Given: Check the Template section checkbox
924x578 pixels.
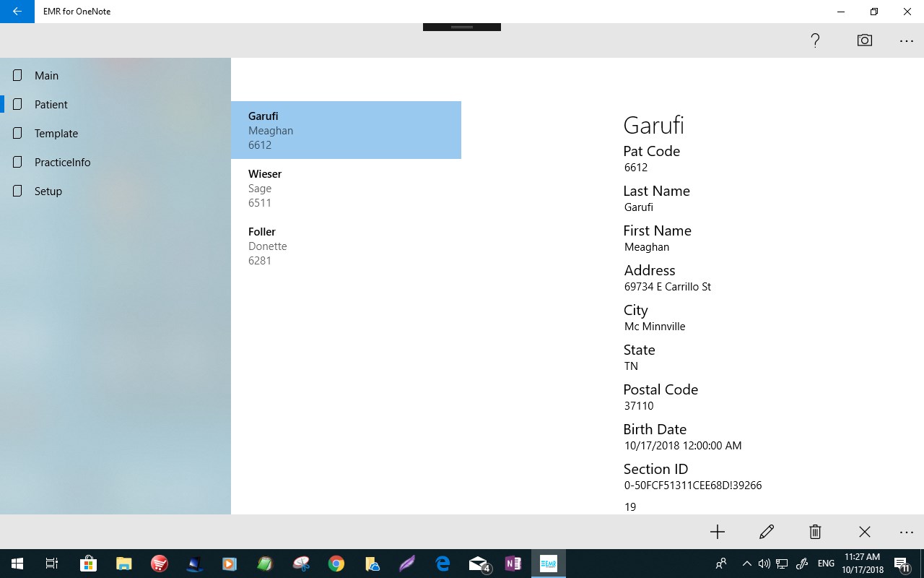Looking at the screenshot, I should click(17, 133).
